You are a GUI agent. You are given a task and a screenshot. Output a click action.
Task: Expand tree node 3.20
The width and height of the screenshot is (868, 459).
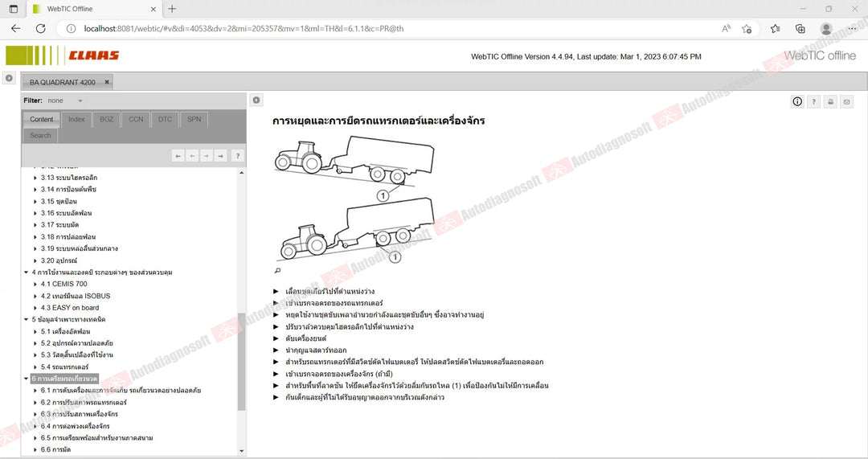pyautogui.click(x=35, y=260)
